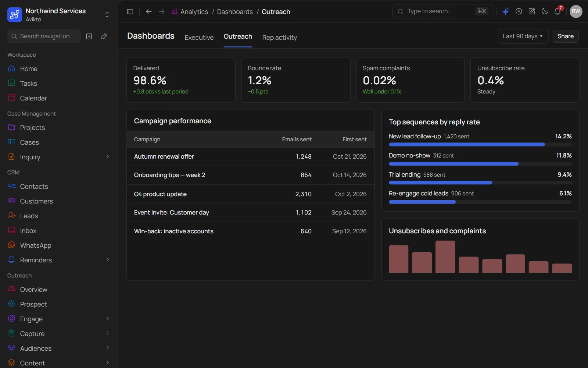Click the Type to search field

point(442,11)
